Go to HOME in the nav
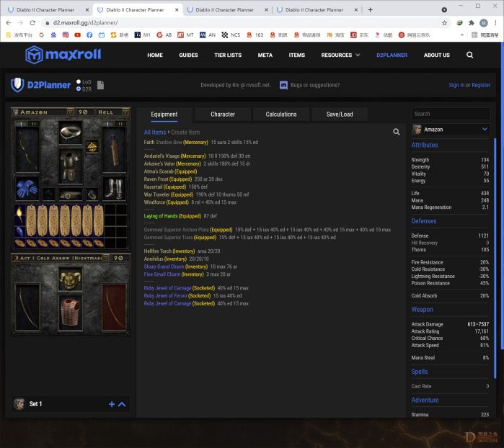504x448 pixels. coord(155,55)
